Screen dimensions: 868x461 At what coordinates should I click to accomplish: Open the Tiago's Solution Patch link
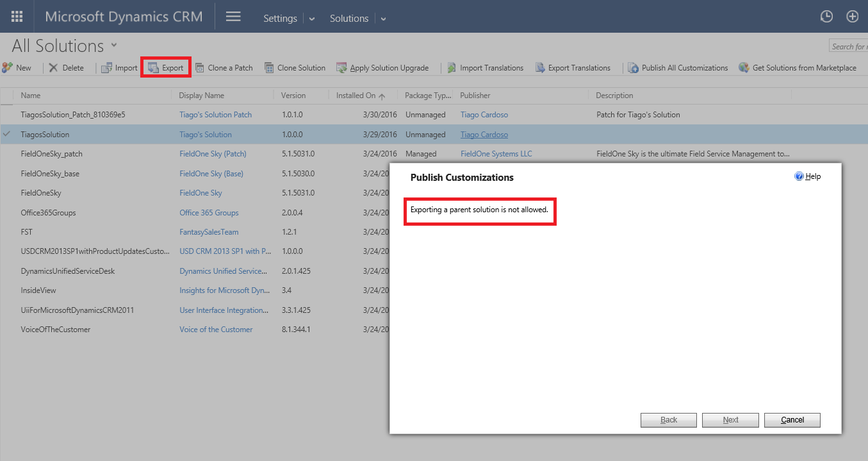[x=215, y=115]
